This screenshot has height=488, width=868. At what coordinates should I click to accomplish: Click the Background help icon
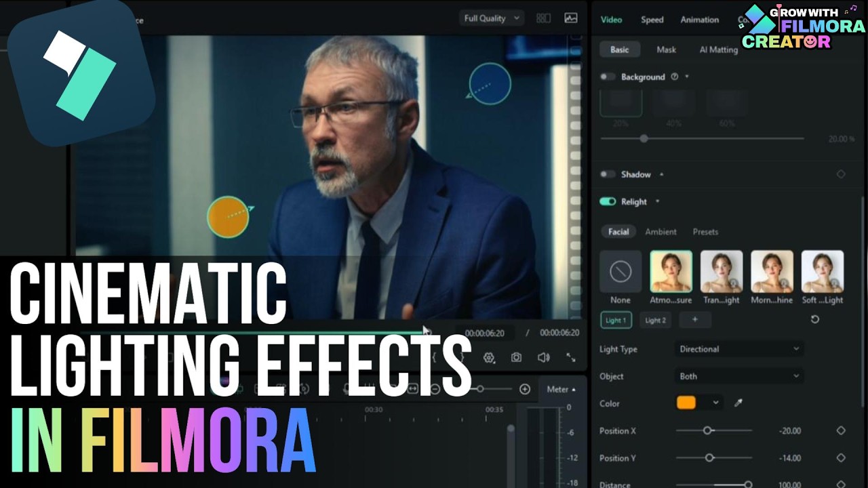click(674, 77)
